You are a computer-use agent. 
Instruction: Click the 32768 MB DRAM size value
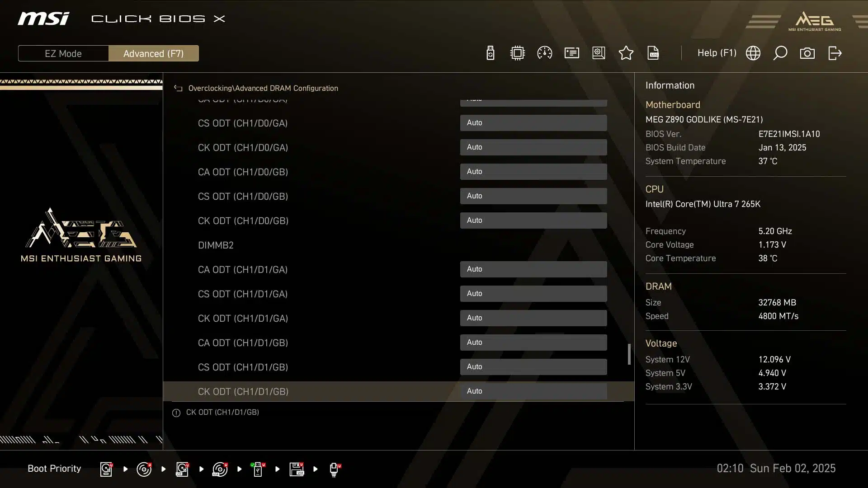click(x=777, y=303)
